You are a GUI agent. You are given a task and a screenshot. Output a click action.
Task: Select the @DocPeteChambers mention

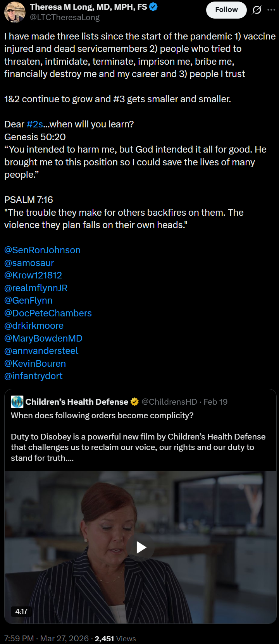coord(48,313)
